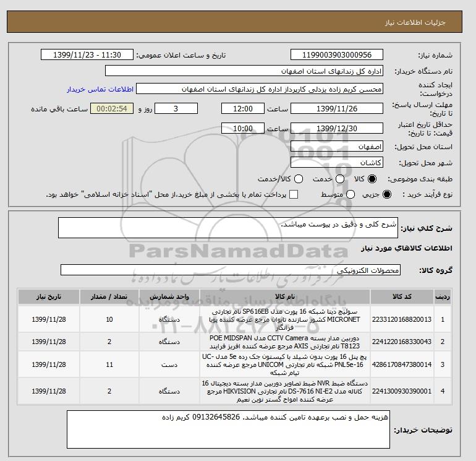Select the کالا radio button
The width and height of the screenshot is (476, 461).
click(372, 179)
